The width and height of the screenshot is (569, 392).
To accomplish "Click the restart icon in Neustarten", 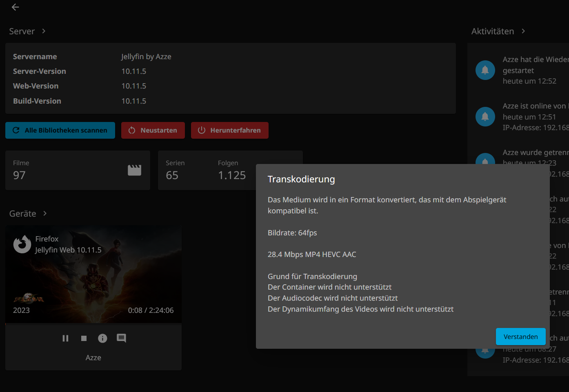I will click(x=132, y=130).
